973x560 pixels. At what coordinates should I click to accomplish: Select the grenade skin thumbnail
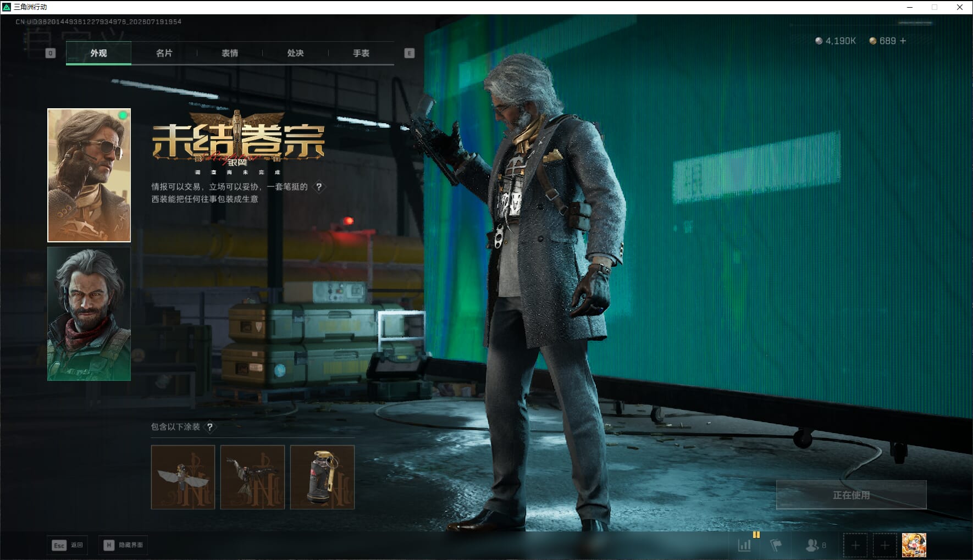point(322,477)
